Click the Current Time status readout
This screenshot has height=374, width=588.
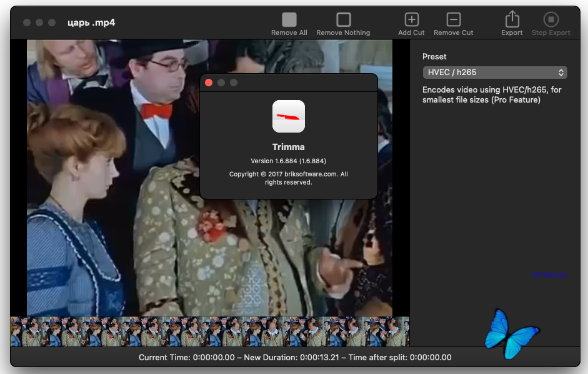[x=186, y=358]
